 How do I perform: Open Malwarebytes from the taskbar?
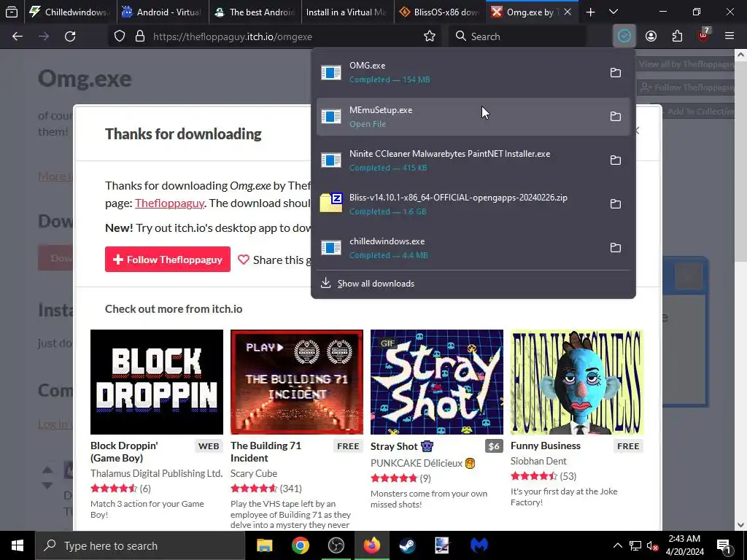(479, 545)
